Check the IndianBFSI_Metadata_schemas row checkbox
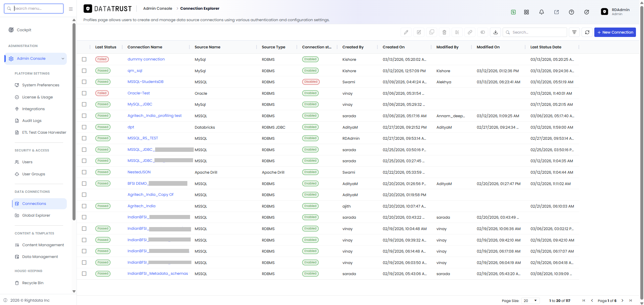The image size is (644, 305). (84, 274)
